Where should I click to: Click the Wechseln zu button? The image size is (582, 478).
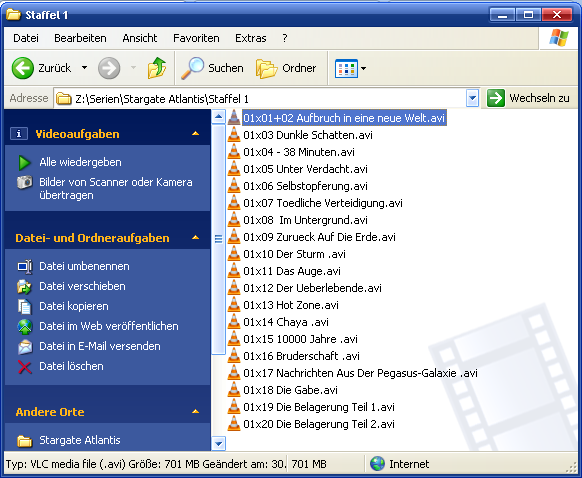529,98
